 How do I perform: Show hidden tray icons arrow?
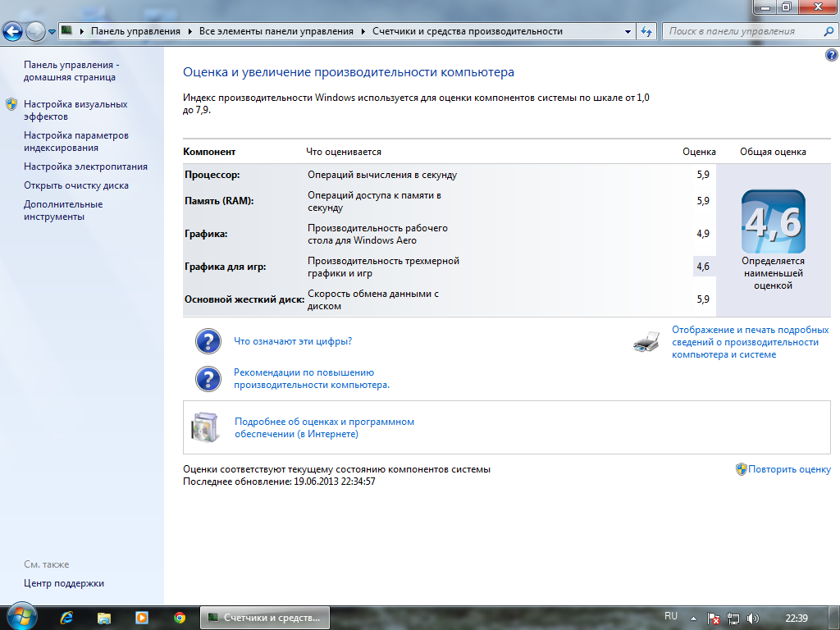pos(693,619)
